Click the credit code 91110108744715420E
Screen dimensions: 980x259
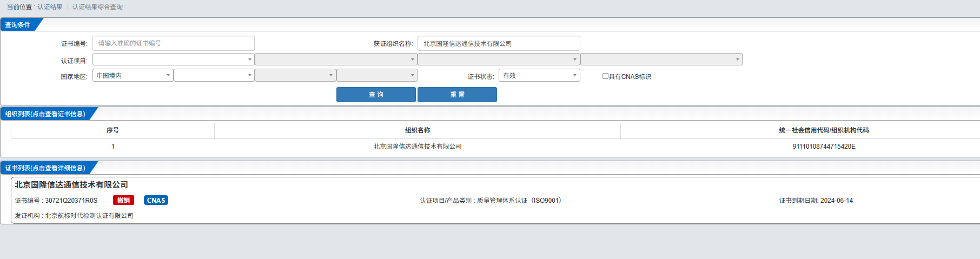(x=824, y=147)
